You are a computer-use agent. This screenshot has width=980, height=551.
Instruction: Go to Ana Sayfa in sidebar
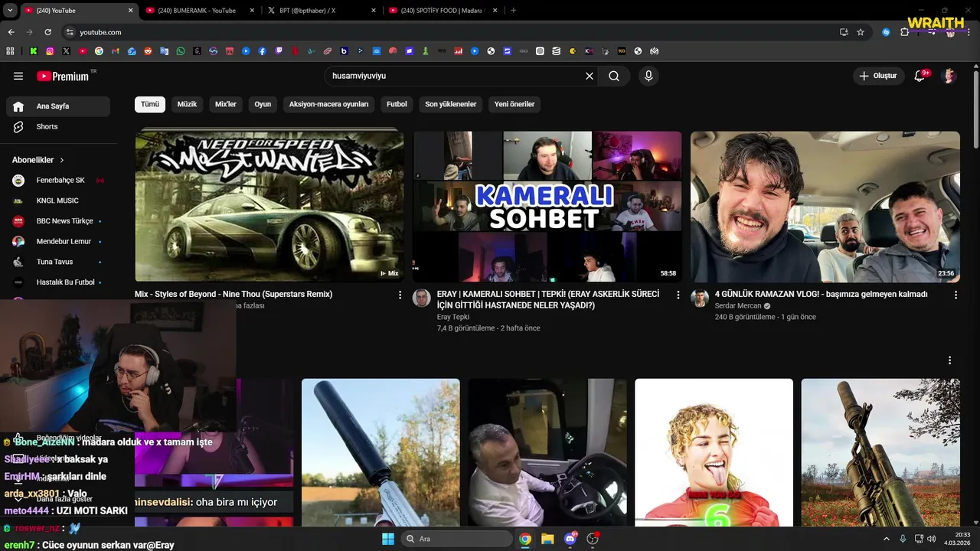[x=58, y=106]
